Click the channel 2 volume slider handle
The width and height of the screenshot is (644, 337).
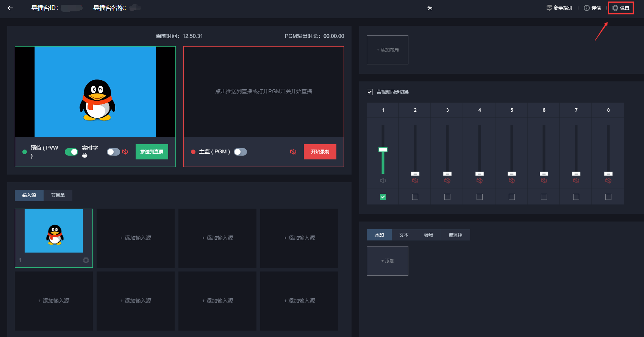tap(415, 174)
